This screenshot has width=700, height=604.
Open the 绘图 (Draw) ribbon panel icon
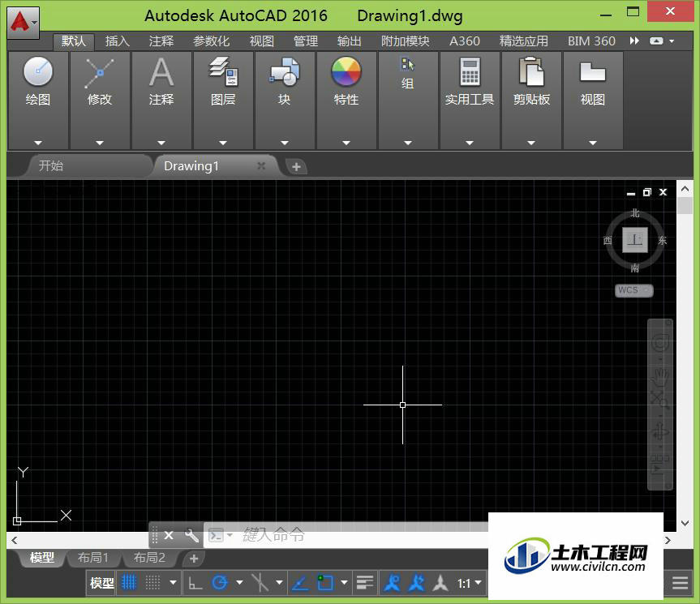click(38, 71)
